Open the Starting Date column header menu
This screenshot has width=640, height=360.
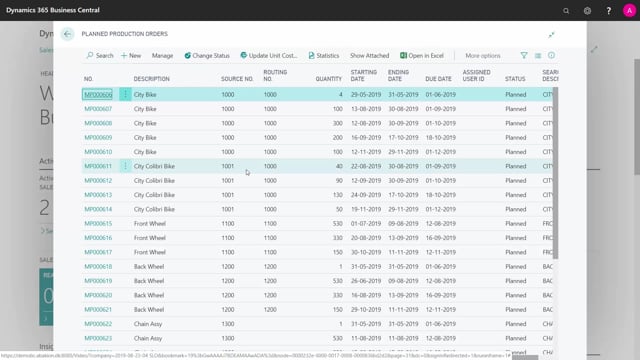[x=364, y=76]
